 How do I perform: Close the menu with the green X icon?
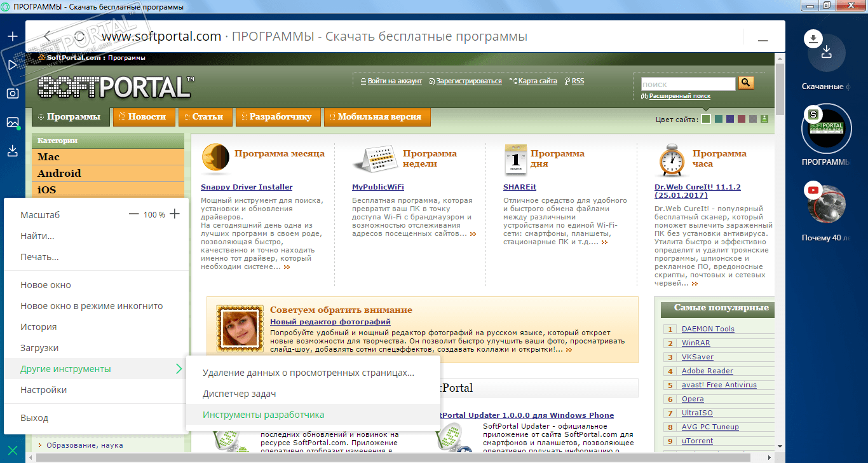click(13, 452)
